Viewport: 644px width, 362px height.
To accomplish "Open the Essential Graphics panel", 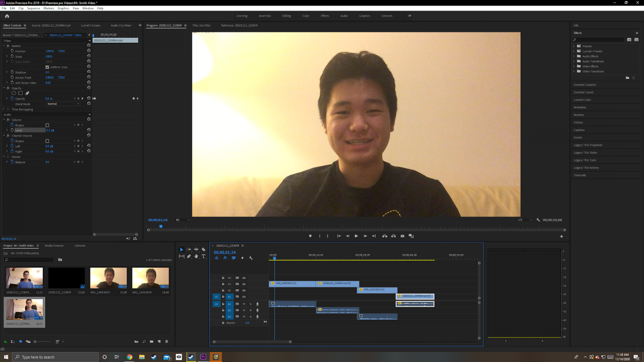I will (585, 85).
